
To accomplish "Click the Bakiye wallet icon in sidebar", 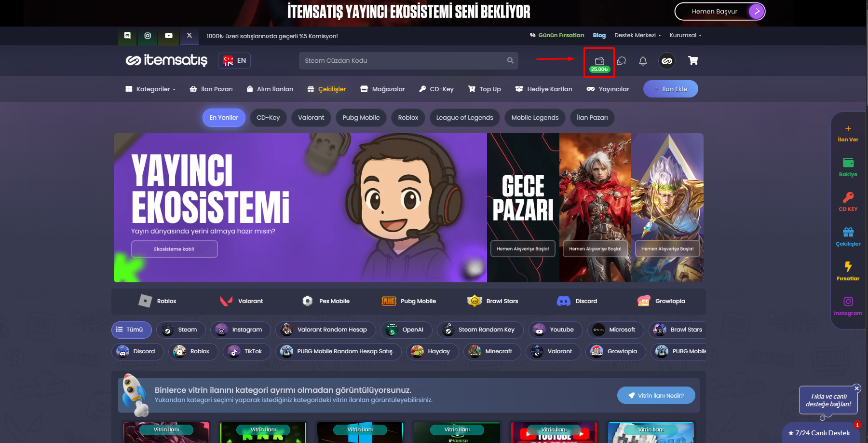I will point(848,163).
